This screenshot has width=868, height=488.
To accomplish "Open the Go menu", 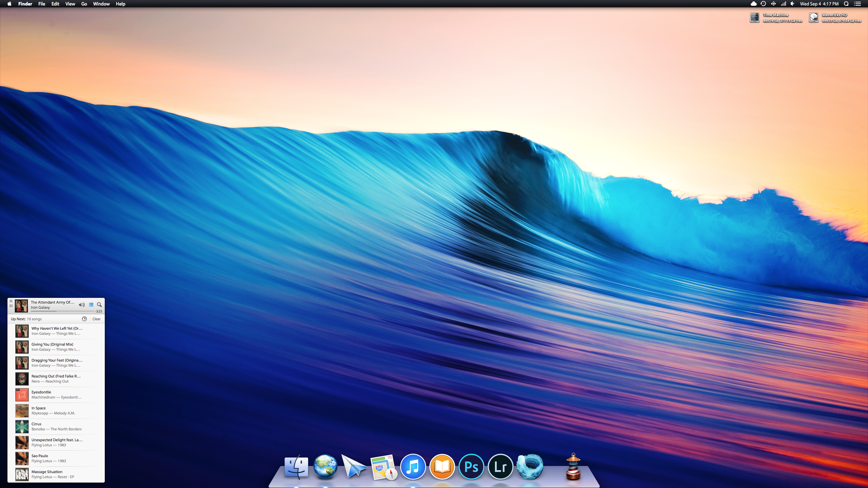I will tap(84, 4).
